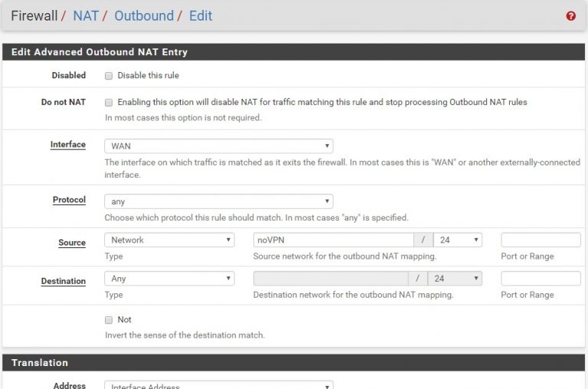Open the destination subnet mask dropdown
Image resolution: width=588 pixels, height=389 pixels.
455,279
